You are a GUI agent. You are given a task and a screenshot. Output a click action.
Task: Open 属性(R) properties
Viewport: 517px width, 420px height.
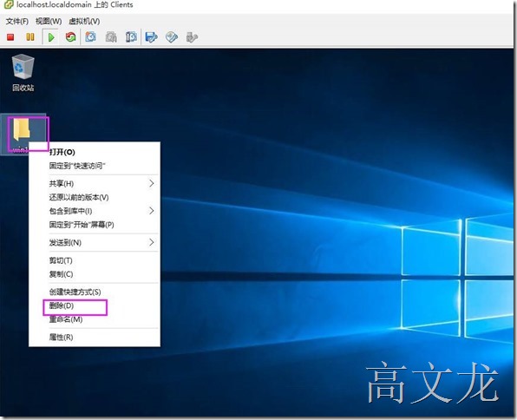pos(95,338)
